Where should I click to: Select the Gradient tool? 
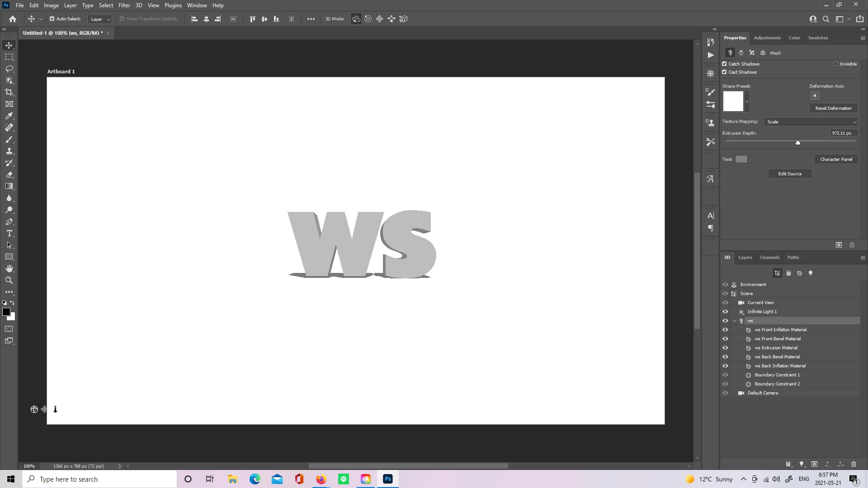pos(9,186)
